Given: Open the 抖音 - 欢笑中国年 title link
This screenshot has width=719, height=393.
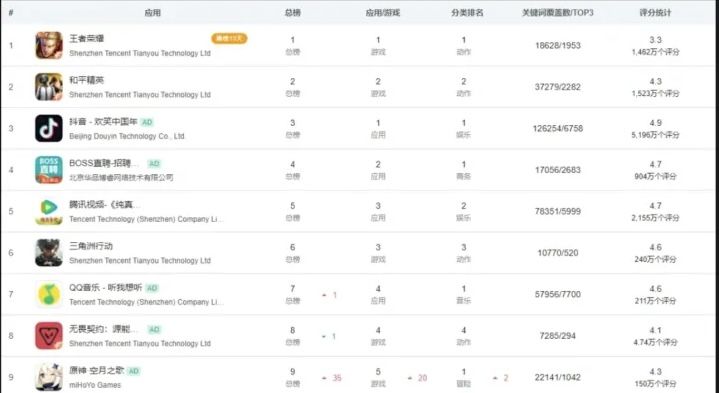Looking at the screenshot, I should click(x=103, y=122).
